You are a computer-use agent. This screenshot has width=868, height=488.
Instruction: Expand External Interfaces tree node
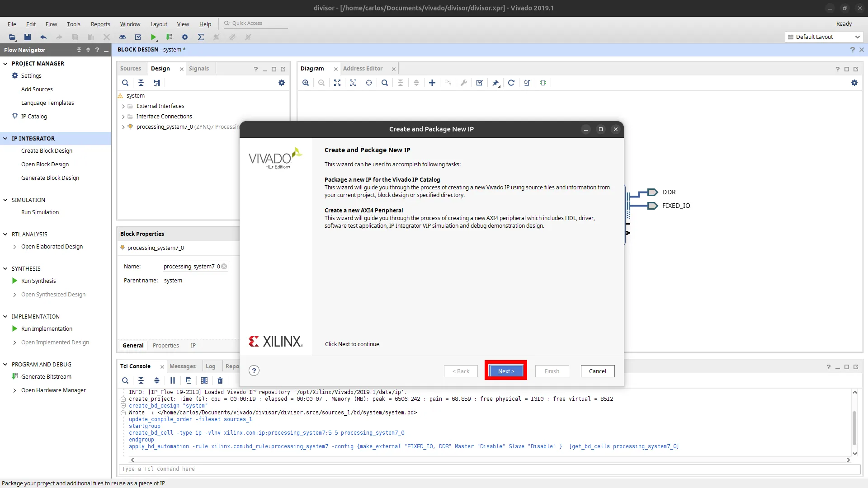(x=123, y=106)
